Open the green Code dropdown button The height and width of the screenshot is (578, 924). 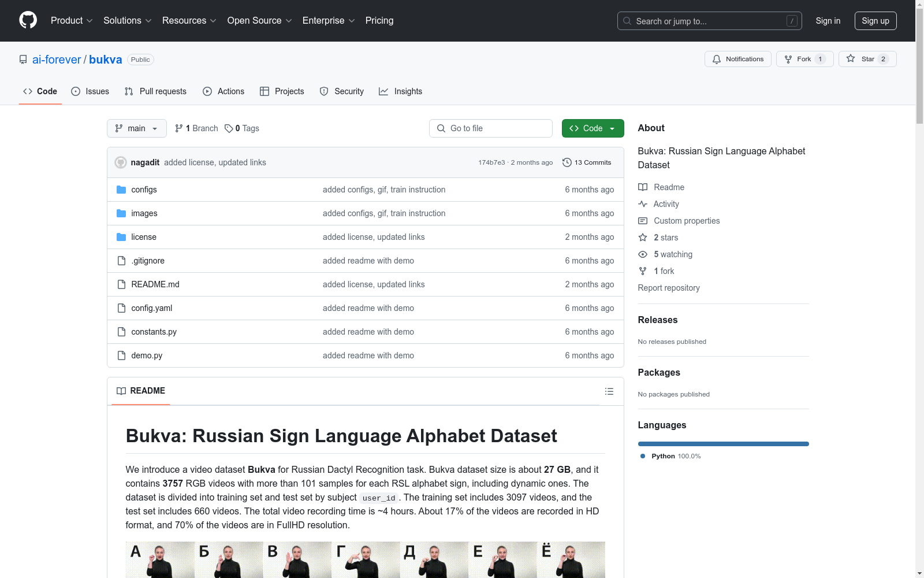tap(593, 128)
